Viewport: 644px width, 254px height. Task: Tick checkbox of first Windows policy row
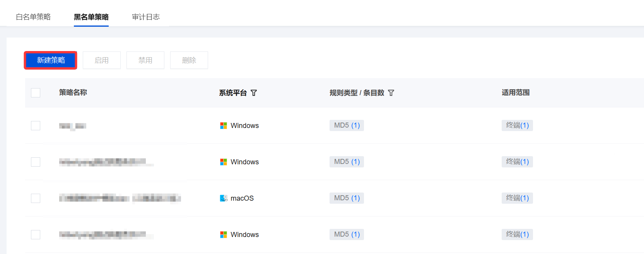(x=36, y=126)
